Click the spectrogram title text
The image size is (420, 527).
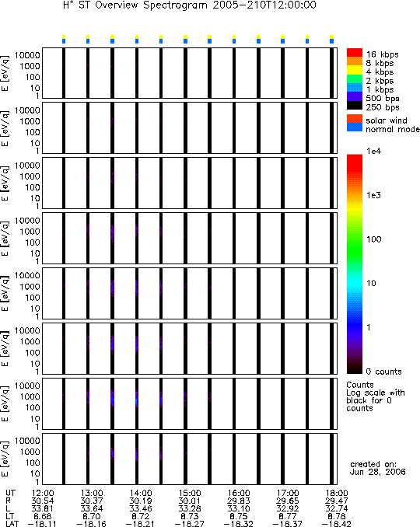pos(190,5)
